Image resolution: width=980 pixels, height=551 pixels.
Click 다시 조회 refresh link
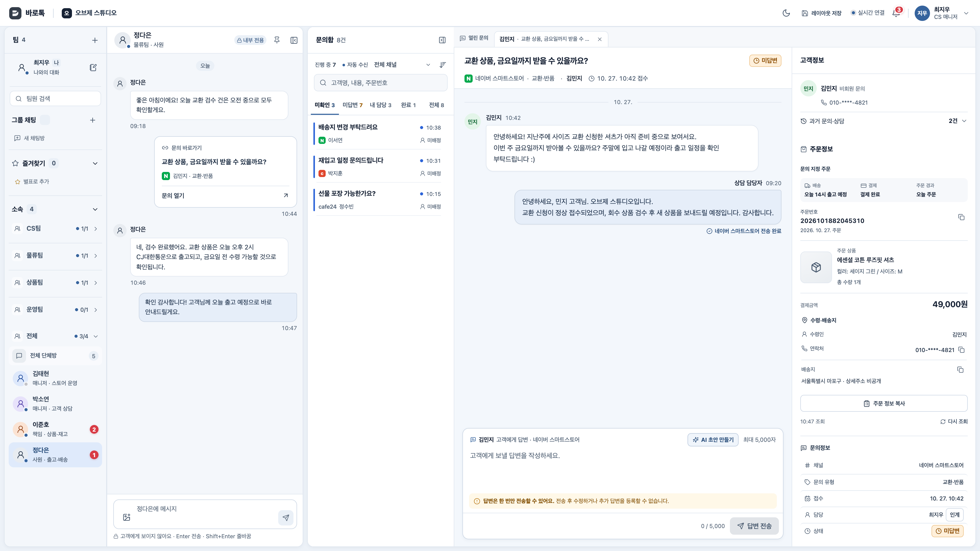(954, 421)
